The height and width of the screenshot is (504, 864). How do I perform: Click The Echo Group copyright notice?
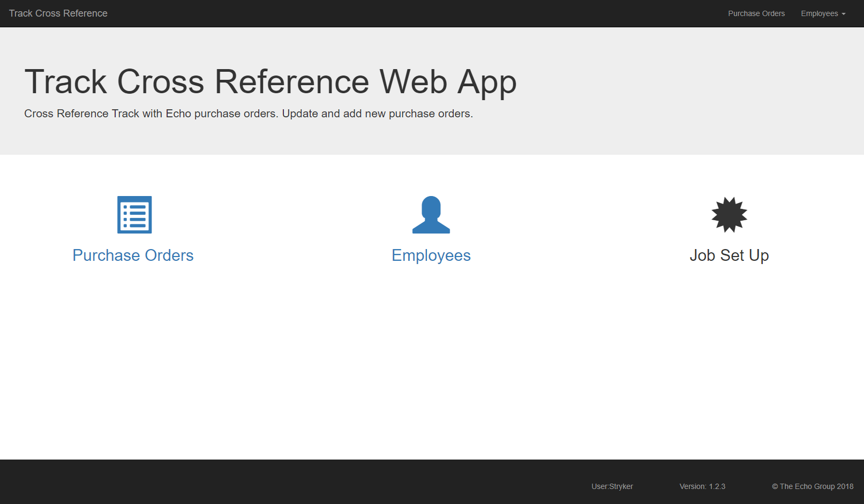813,486
